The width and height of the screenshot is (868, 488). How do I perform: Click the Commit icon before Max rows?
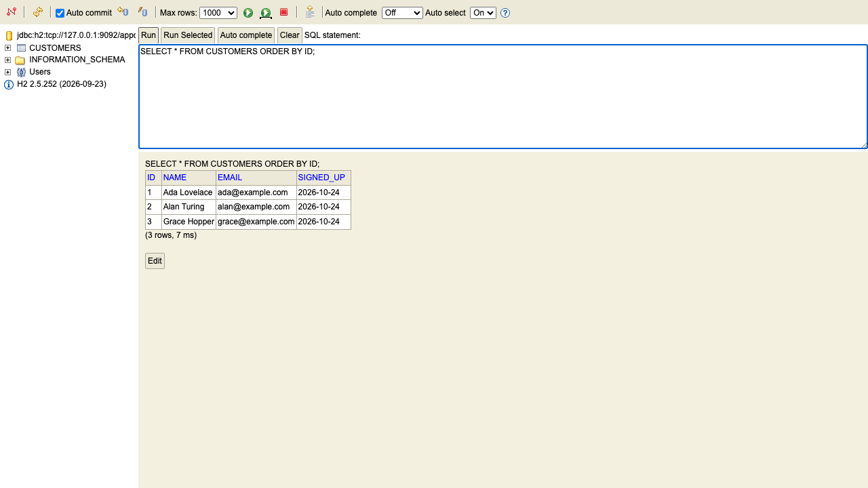coord(142,12)
